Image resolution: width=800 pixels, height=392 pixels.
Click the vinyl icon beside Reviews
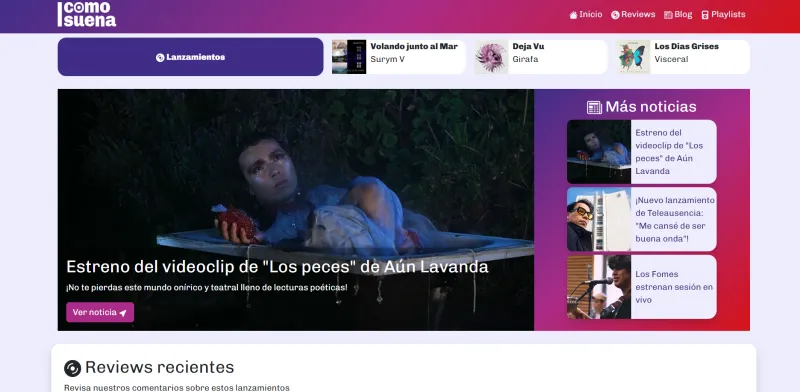coord(615,15)
